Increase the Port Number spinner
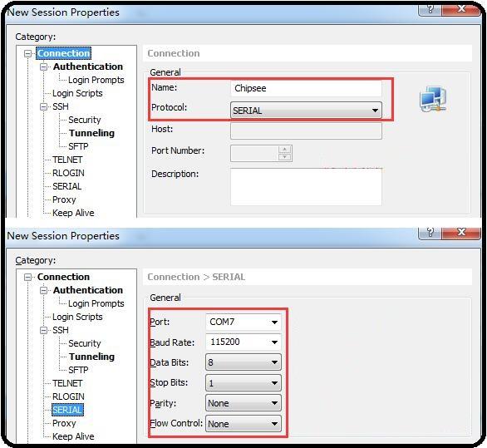The image size is (487, 448). [284, 150]
